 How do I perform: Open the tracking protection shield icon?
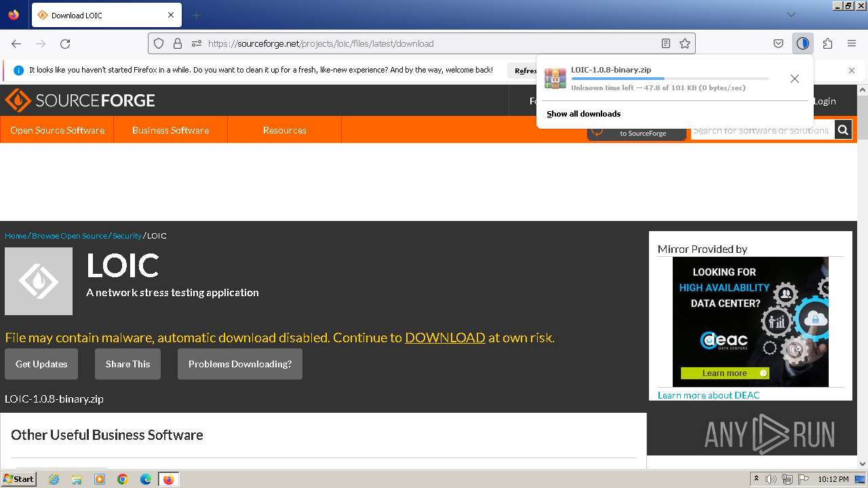(x=159, y=43)
